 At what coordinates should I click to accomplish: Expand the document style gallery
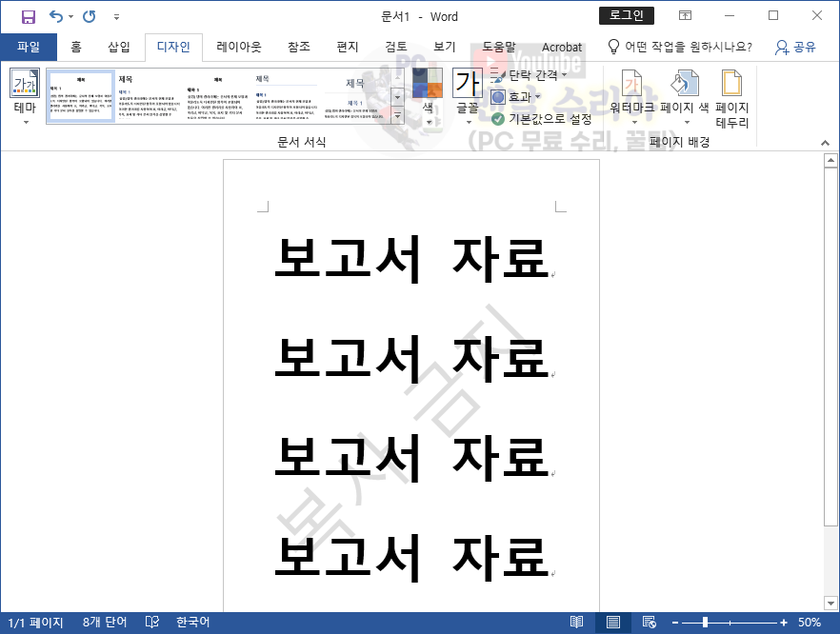tap(397, 116)
